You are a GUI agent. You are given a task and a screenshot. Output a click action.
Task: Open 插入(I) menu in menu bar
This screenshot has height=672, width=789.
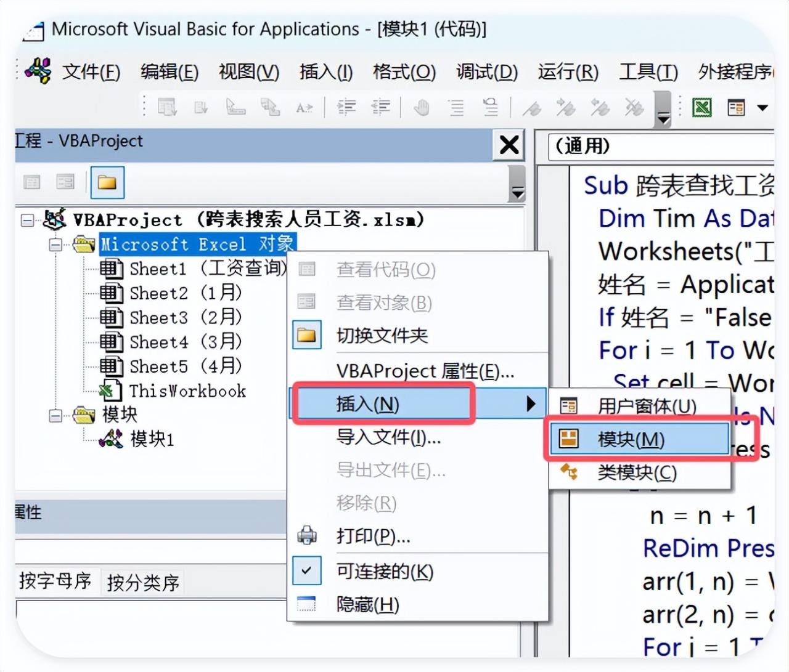tap(326, 72)
